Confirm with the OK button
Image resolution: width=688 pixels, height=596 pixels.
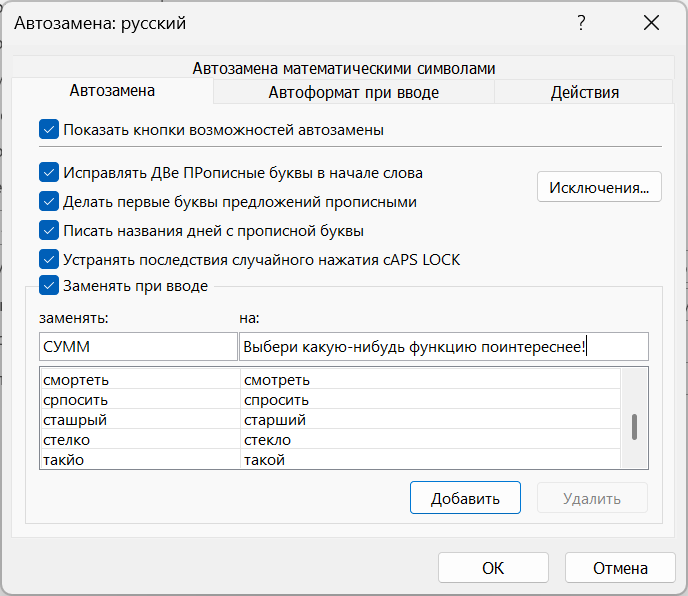493,568
